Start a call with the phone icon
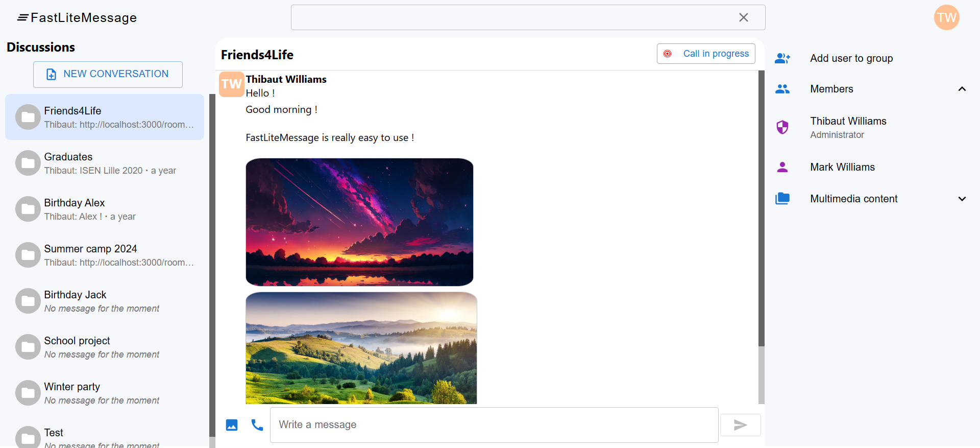This screenshot has height=448, width=980. [257, 425]
